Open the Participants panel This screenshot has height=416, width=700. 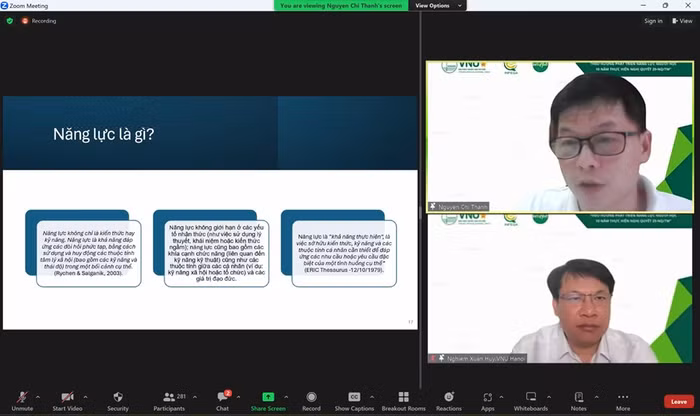pos(169,399)
